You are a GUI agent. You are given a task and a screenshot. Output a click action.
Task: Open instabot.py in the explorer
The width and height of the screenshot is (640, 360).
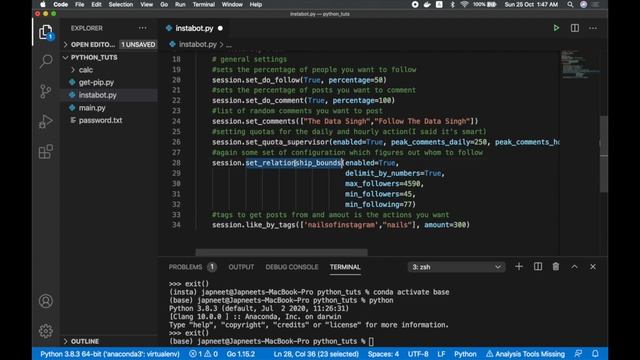[98, 95]
